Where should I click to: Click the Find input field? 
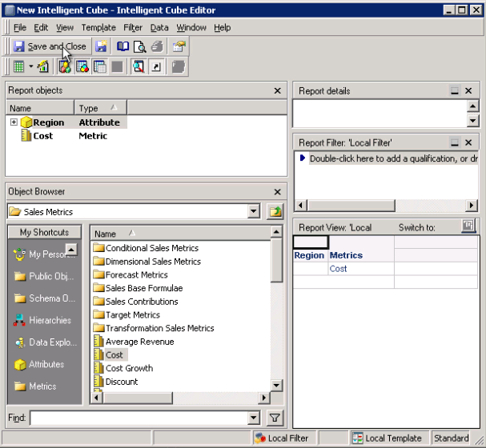click(x=139, y=418)
